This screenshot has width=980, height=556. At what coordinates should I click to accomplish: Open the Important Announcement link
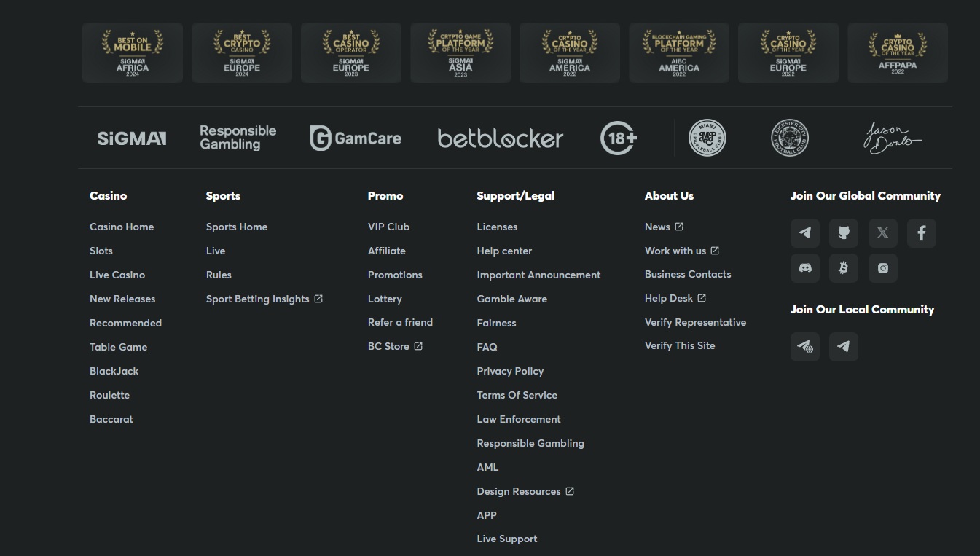point(538,275)
